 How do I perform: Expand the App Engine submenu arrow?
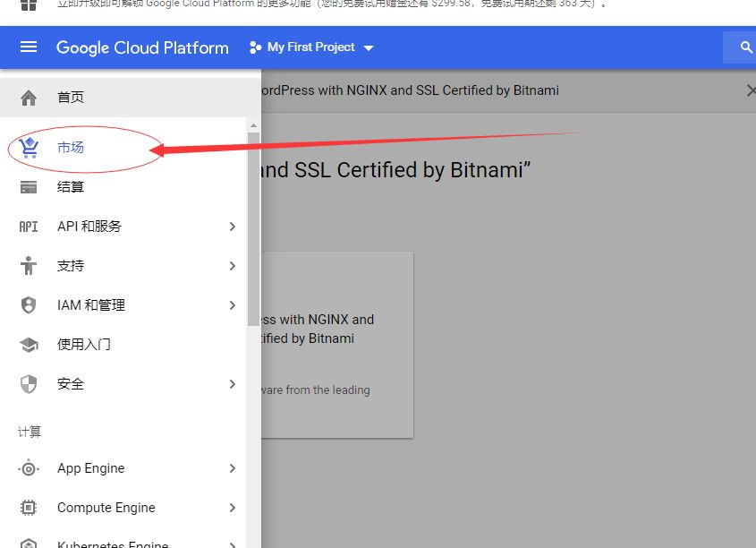233,468
